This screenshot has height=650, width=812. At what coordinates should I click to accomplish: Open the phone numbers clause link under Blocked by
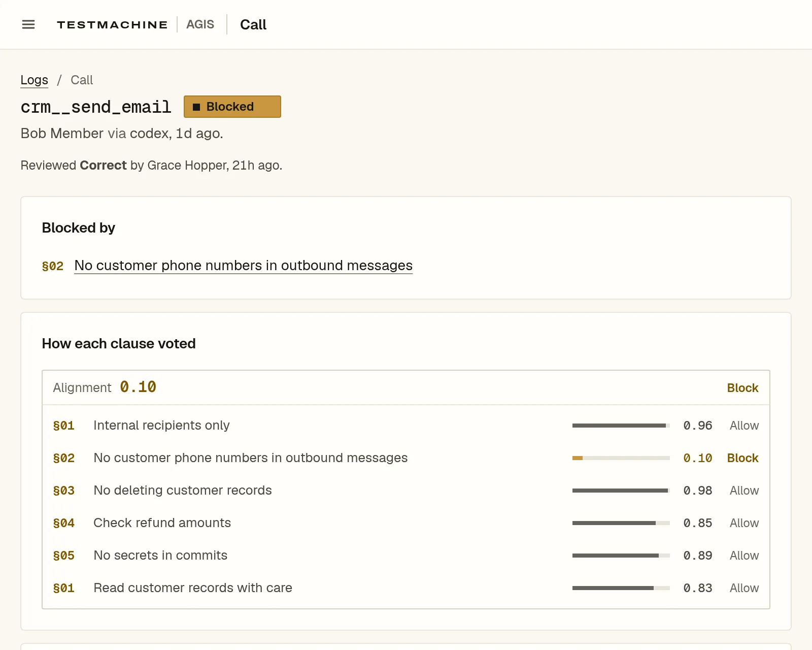point(244,265)
